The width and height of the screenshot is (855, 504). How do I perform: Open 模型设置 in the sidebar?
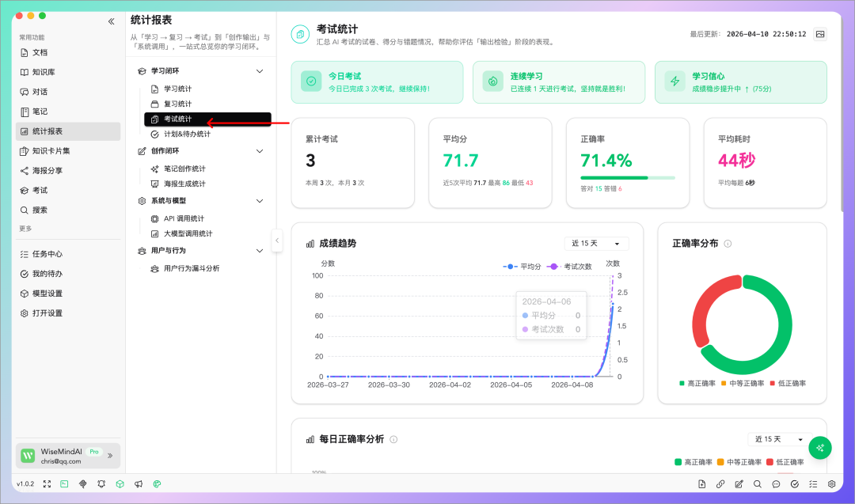(x=68, y=293)
